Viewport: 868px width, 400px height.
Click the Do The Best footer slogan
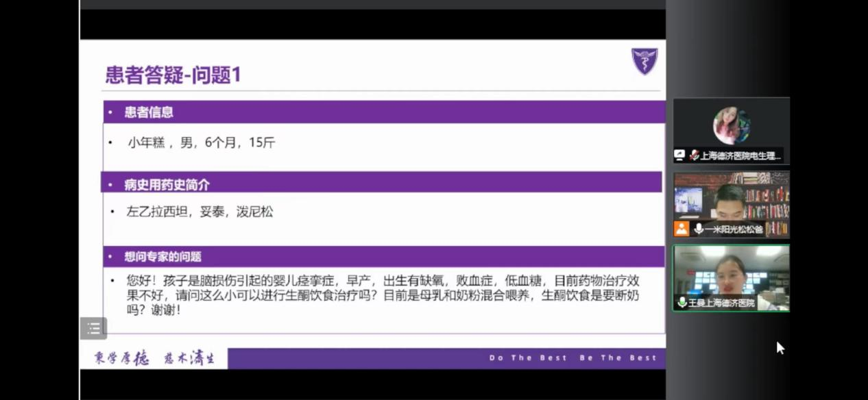(x=528, y=358)
